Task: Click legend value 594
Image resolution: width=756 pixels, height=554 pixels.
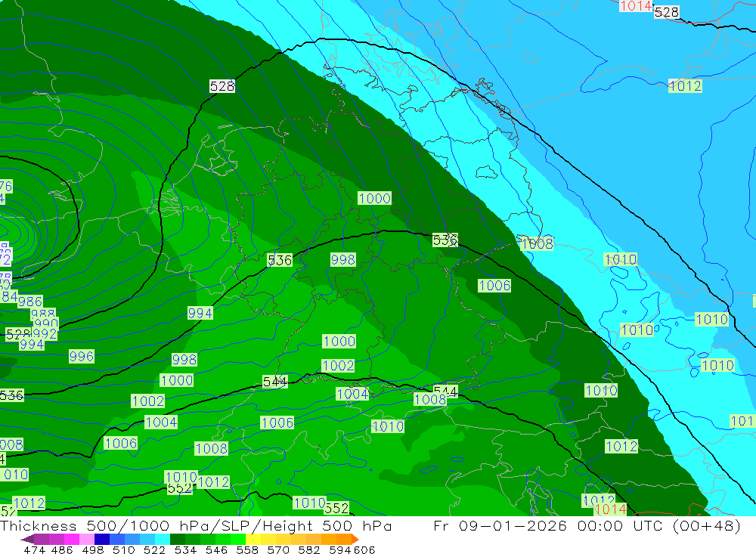Action: (x=340, y=550)
